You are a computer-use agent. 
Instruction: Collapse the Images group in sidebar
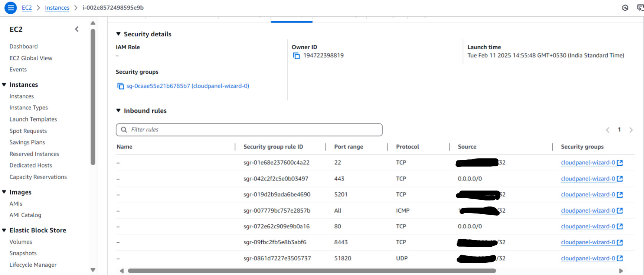[4, 192]
